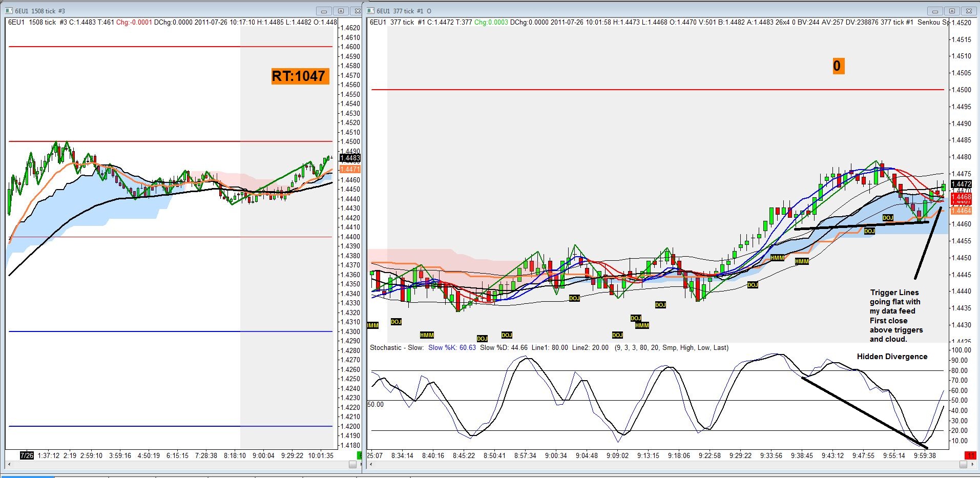Select the orange RT:1047 label
This screenshot has width=980, height=478.
coord(300,76)
